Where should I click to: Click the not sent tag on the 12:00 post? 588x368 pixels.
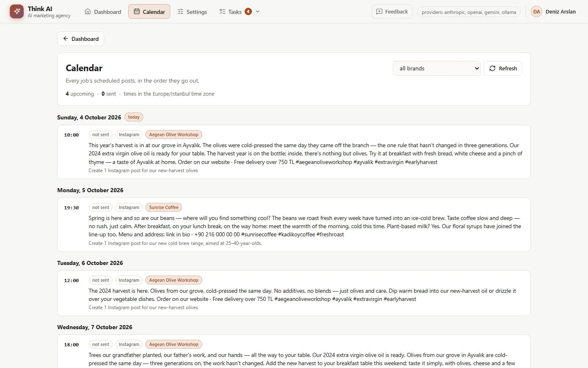[100, 280]
